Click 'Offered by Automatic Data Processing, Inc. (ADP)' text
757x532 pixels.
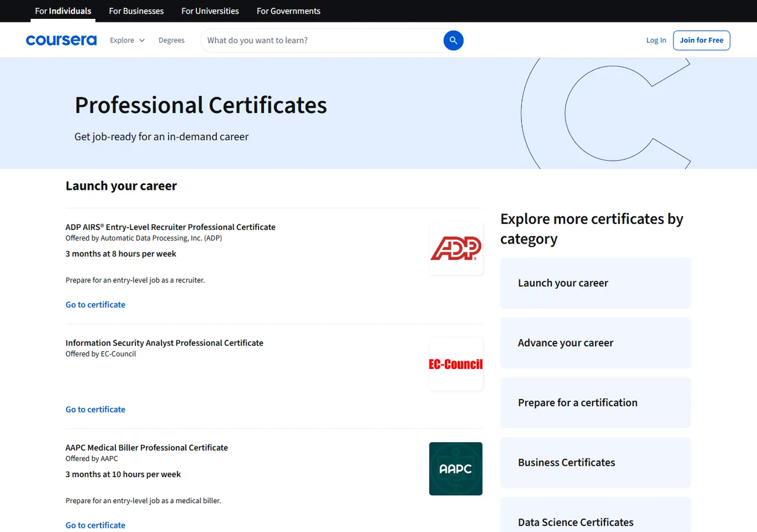[144, 238]
